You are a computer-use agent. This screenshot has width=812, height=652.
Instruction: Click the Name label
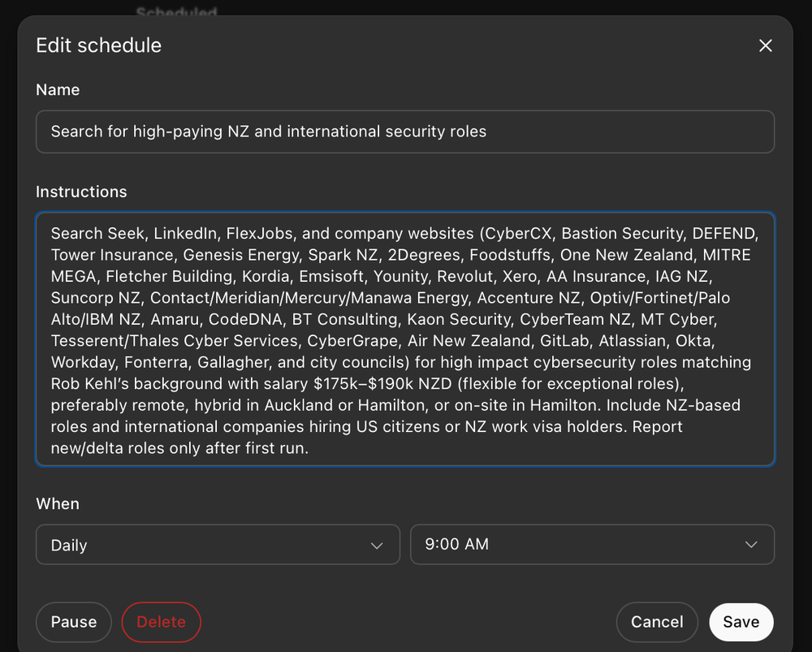pos(58,89)
